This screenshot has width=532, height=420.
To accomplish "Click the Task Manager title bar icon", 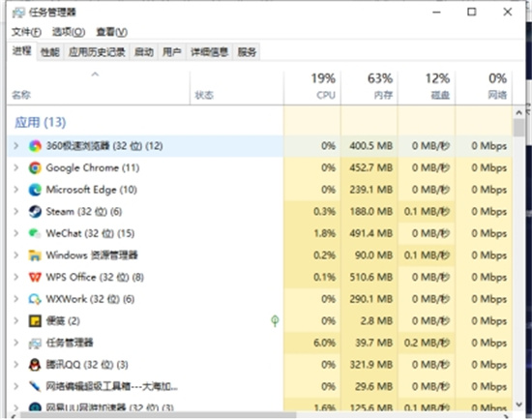I will click(x=18, y=13).
